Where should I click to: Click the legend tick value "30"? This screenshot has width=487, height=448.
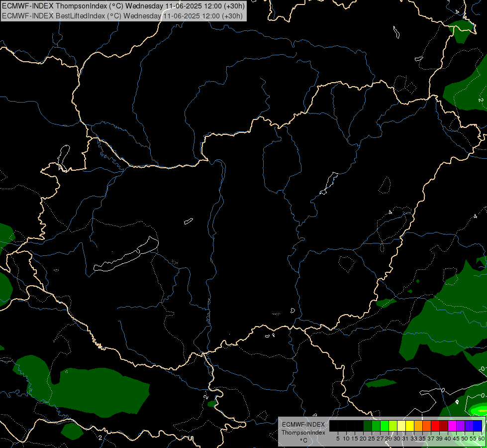397,439
